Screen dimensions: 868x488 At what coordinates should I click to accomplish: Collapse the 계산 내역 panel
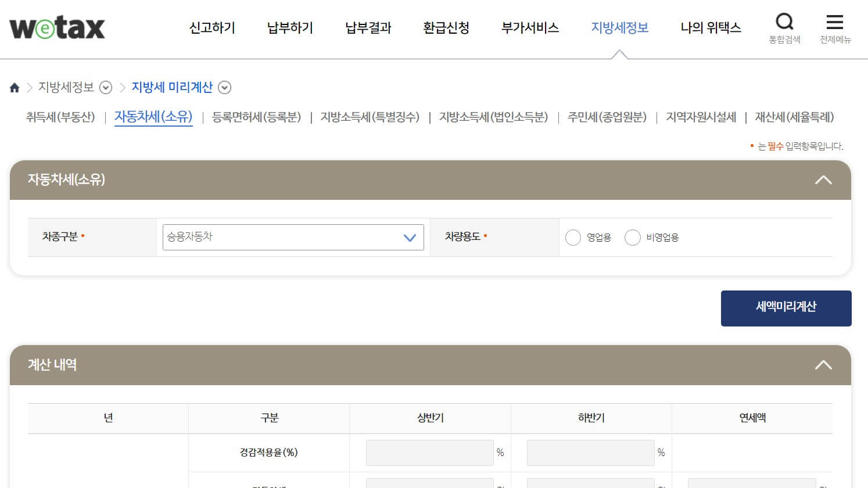823,365
